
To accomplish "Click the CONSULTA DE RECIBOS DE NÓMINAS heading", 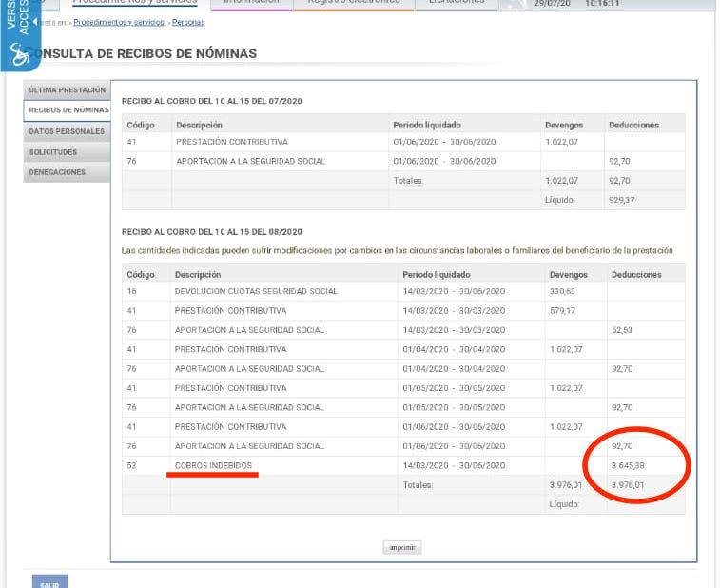I will tap(140, 53).
